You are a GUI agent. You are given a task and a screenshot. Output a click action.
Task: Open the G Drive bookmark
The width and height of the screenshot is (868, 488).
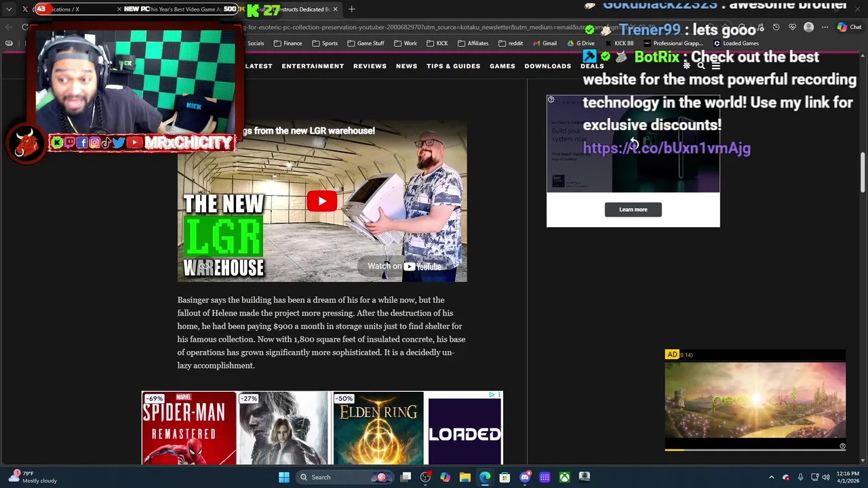click(580, 43)
